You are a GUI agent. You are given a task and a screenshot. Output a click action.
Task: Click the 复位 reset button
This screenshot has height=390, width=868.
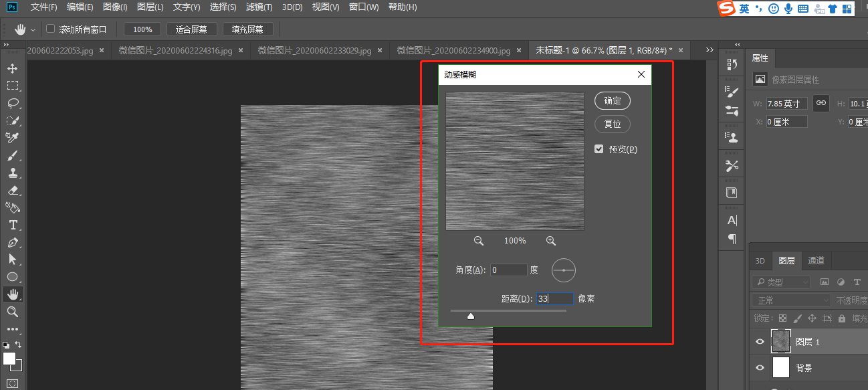click(612, 124)
